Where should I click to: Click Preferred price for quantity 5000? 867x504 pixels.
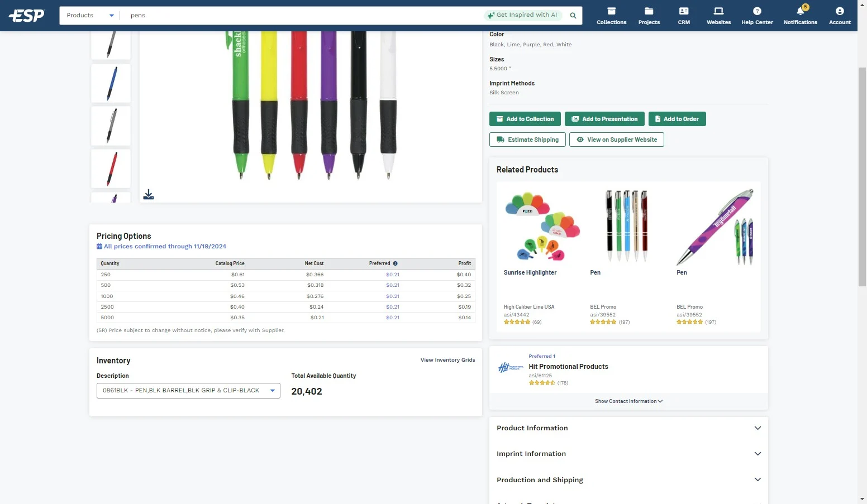coord(393,318)
